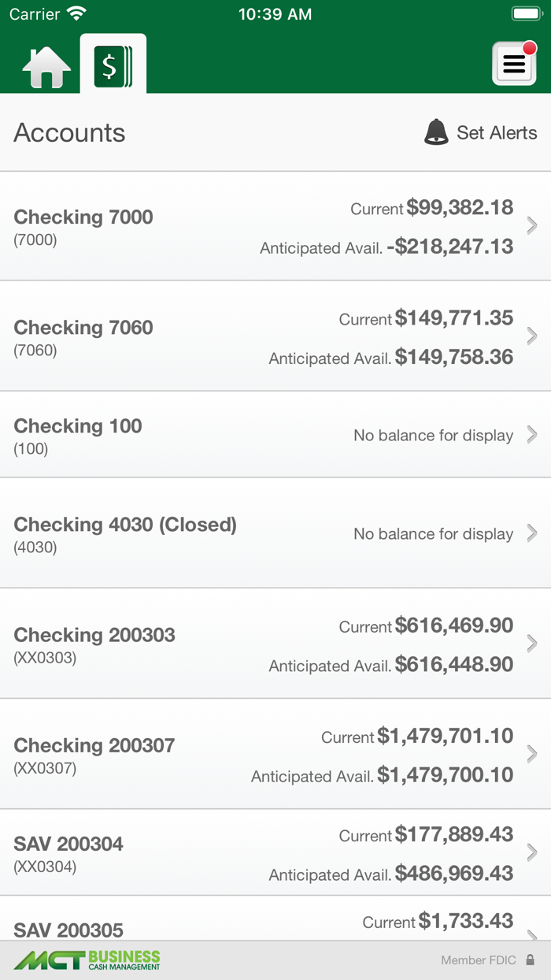
Task: Select the dollar bills Accounts icon
Action: click(112, 64)
